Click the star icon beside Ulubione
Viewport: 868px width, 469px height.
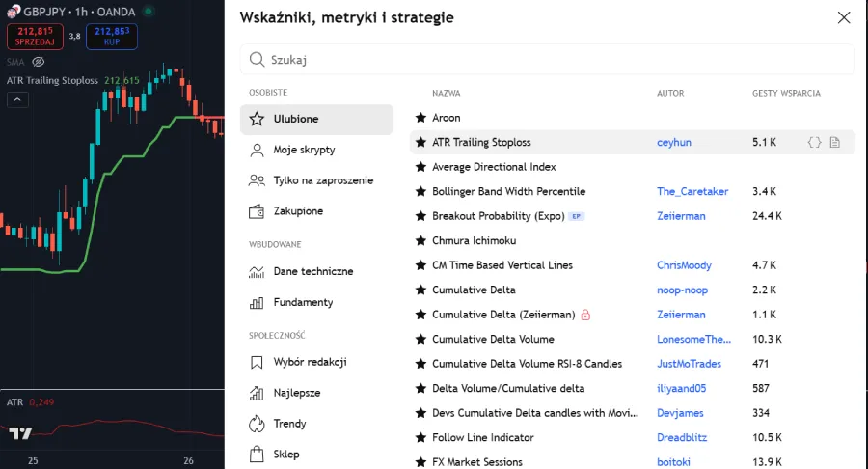(x=257, y=119)
